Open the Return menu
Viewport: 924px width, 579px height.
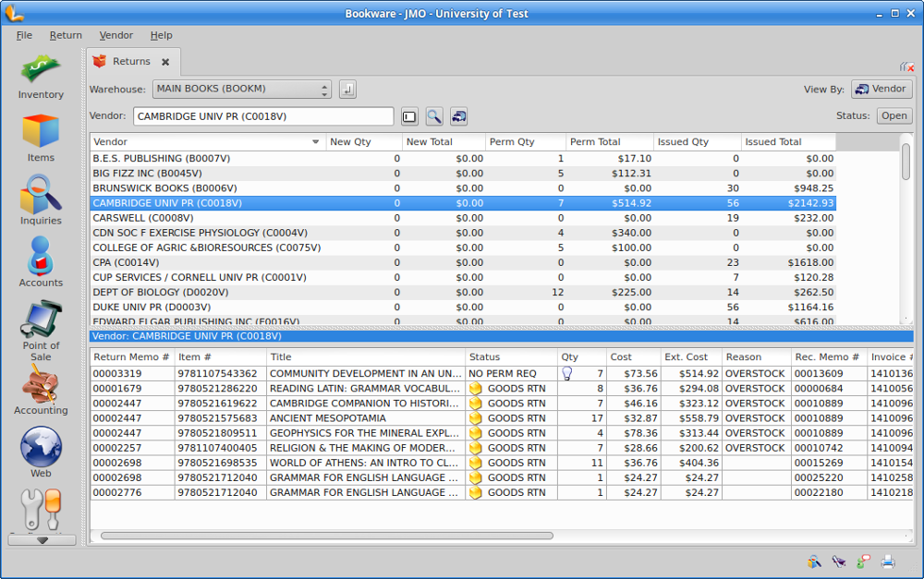point(66,35)
